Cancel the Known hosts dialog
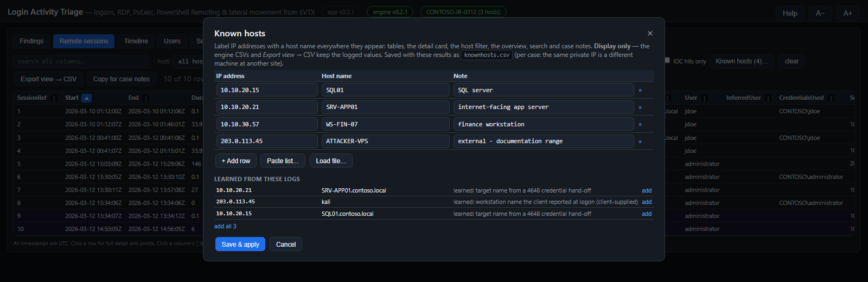868x282 pixels. point(286,245)
